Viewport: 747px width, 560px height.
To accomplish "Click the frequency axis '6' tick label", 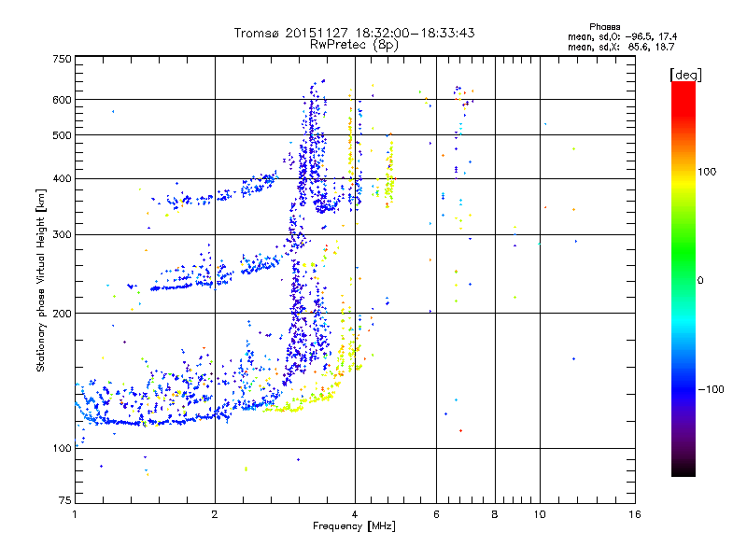I will (x=436, y=514).
